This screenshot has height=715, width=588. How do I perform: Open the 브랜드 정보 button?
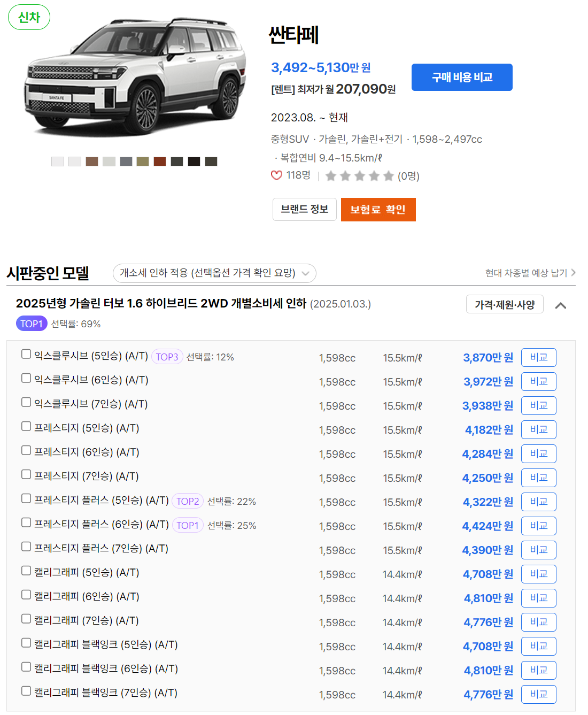coord(305,209)
